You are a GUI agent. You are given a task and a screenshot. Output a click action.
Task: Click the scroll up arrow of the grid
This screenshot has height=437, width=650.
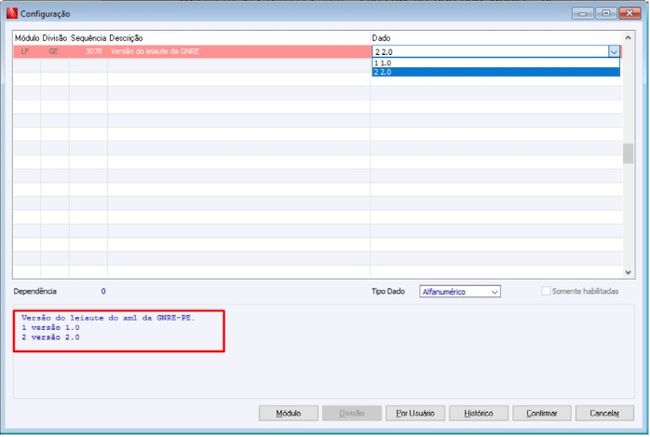[x=628, y=38]
